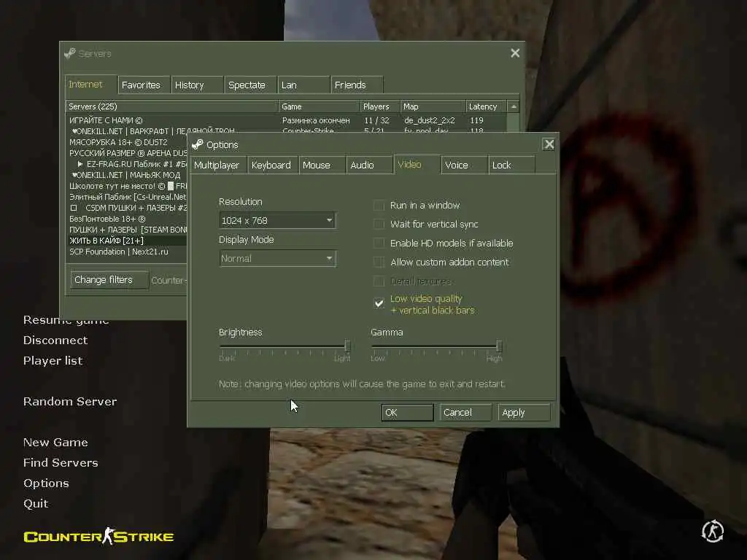Close the Options dialog with X
Viewport: 747px width, 560px height.
click(549, 144)
